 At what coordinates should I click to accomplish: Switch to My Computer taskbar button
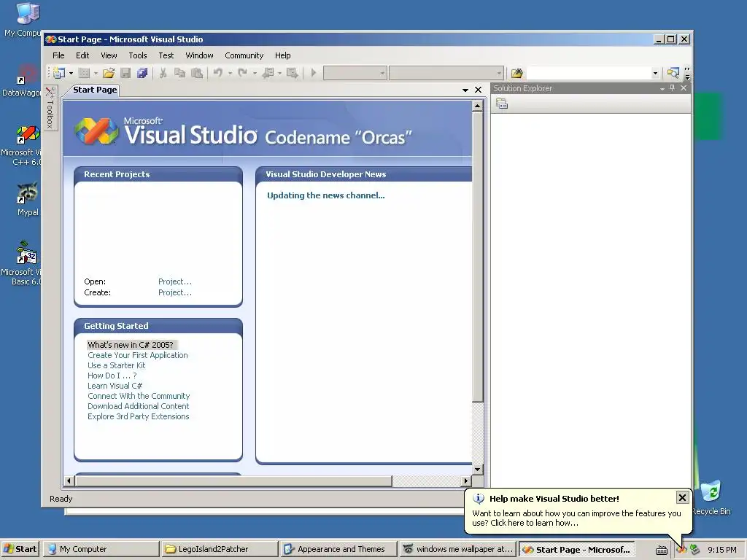click(101, 549)
